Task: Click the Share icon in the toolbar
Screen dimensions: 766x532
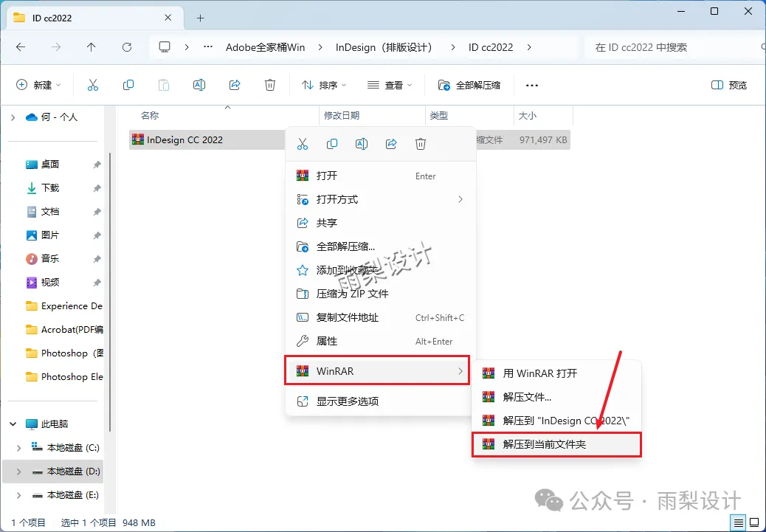Action: 235,85
